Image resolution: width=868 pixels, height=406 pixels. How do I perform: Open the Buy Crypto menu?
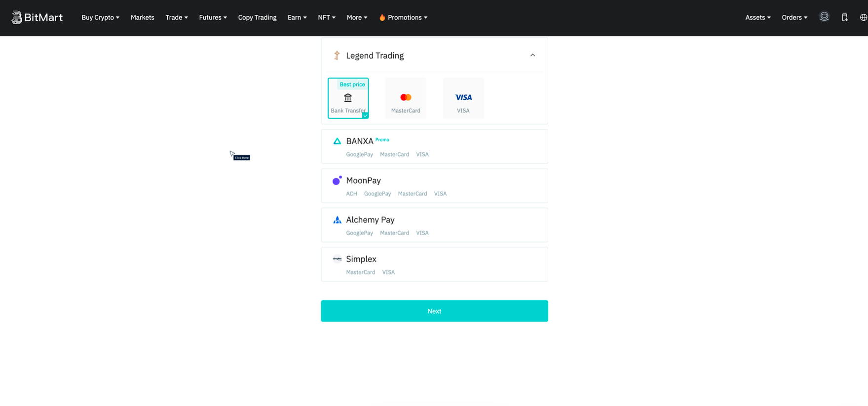click(x=100, y=17)
